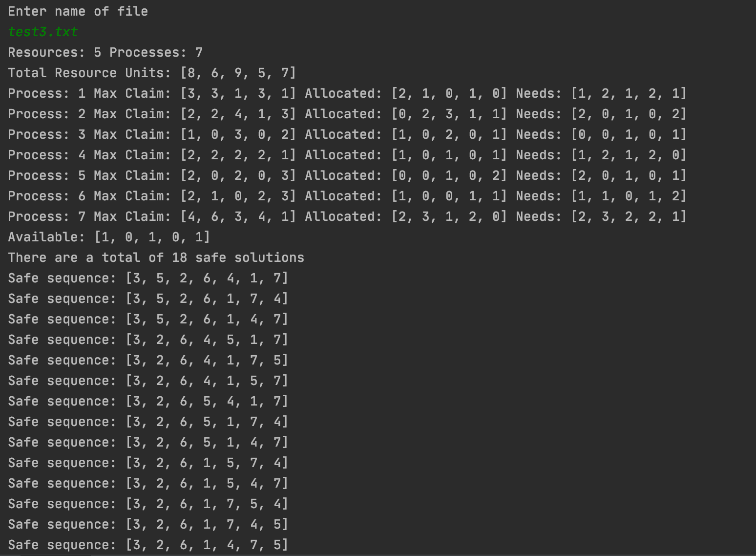Click last safe sequence [3, 2, 6, 1, 4, 7, 5]
The image size is (756, 556).
pos(148,545)
